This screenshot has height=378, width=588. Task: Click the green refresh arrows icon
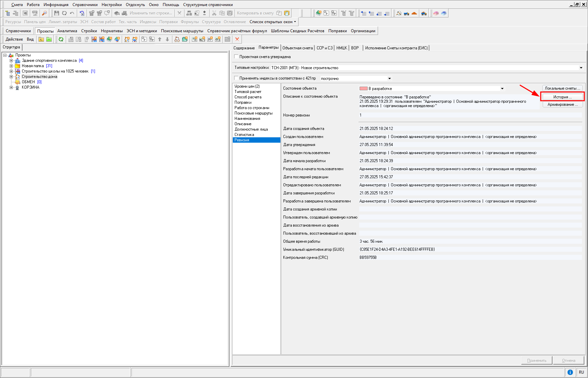click(x=61, y=39)
